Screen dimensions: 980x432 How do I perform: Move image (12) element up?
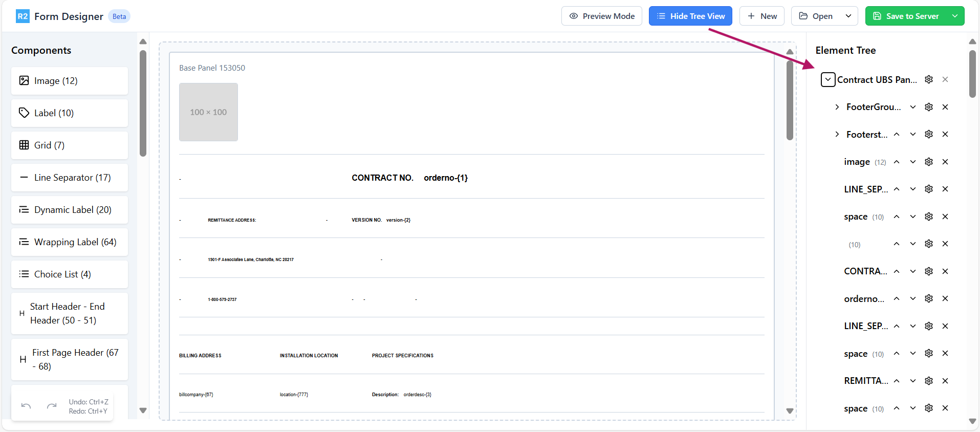[897, 162]
